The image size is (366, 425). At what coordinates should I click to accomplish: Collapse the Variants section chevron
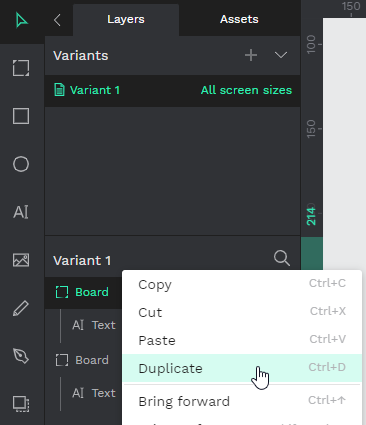tap(281, 55)
